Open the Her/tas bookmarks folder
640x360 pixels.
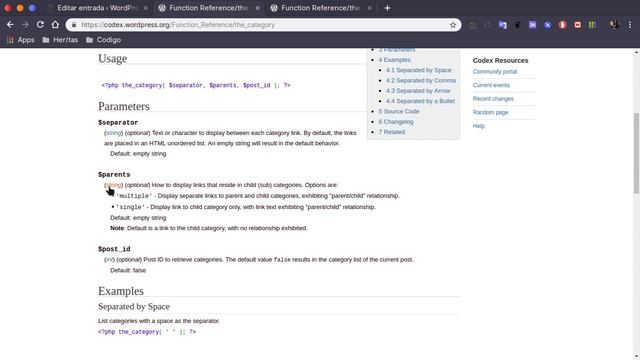click(x=60, y=40)
